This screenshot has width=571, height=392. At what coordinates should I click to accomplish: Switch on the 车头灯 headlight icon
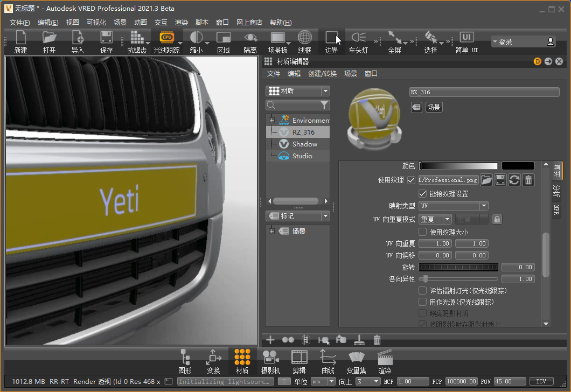tap(358, 42)
